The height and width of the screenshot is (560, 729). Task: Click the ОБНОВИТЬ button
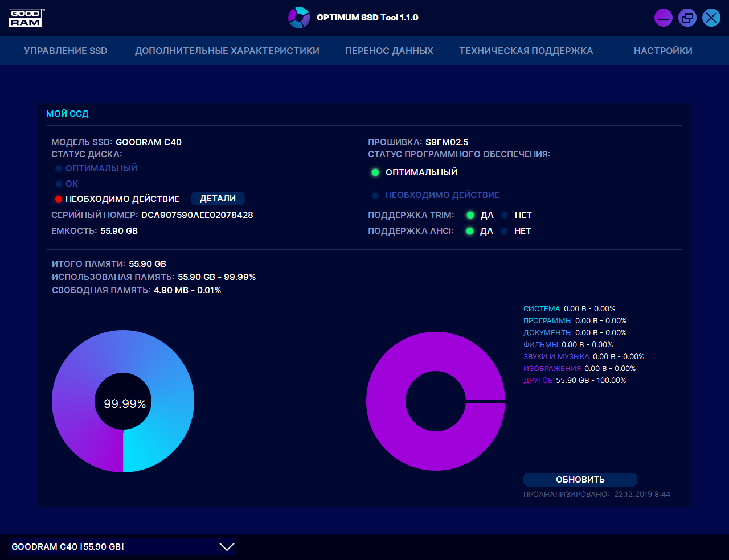coord(580,480)
